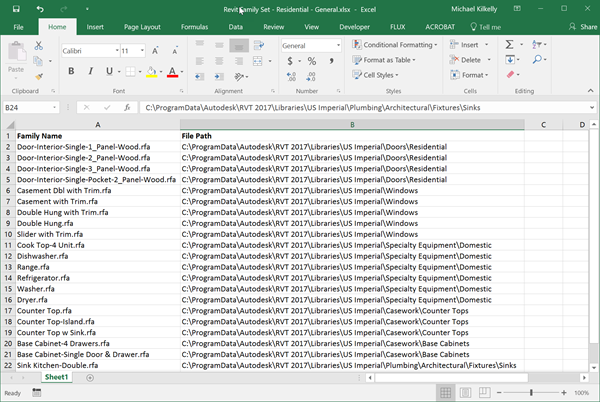Apply the red font color
600x402 pixels.
[172, 72]
